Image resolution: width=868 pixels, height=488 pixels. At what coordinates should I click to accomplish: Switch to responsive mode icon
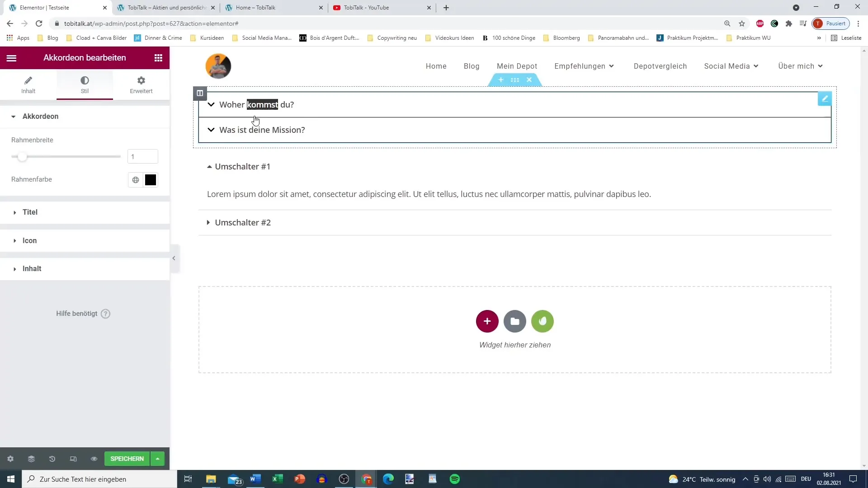[73, 459]
